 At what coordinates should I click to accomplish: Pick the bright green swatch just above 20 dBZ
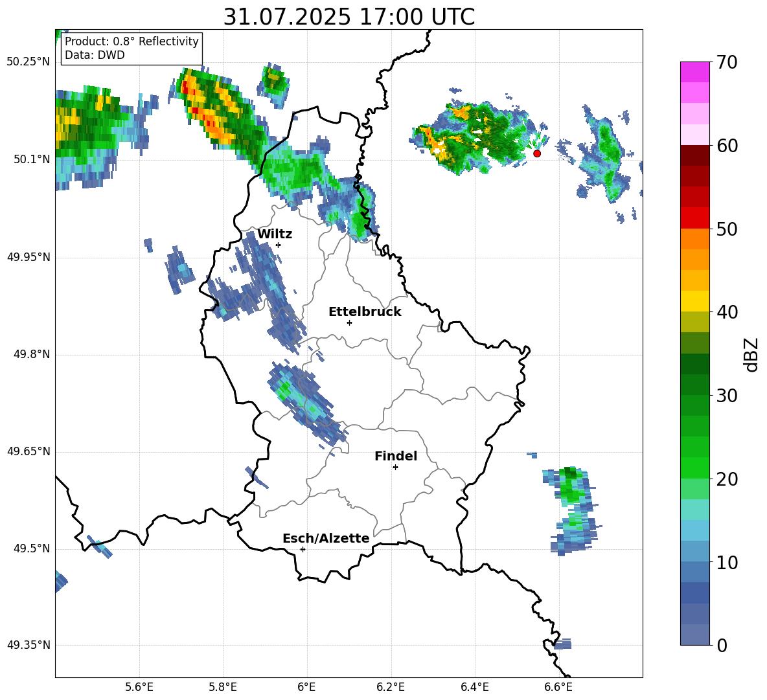pyautogui.click(x=694, y=468)
